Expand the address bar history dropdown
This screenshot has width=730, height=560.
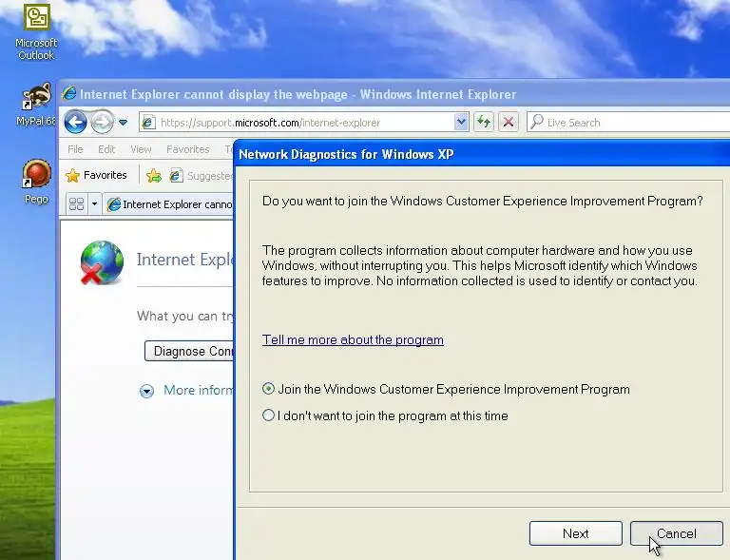461,123
